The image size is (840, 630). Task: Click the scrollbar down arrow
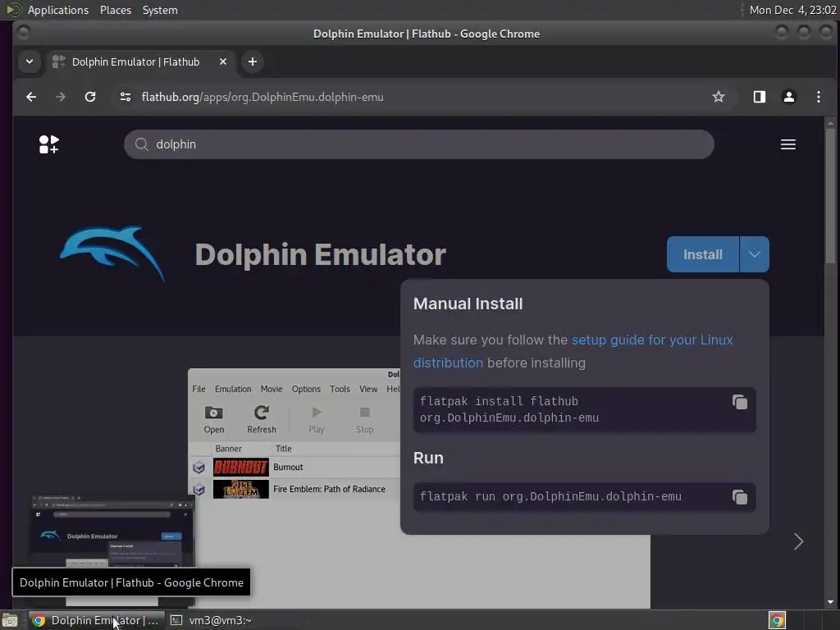point(830,602)
